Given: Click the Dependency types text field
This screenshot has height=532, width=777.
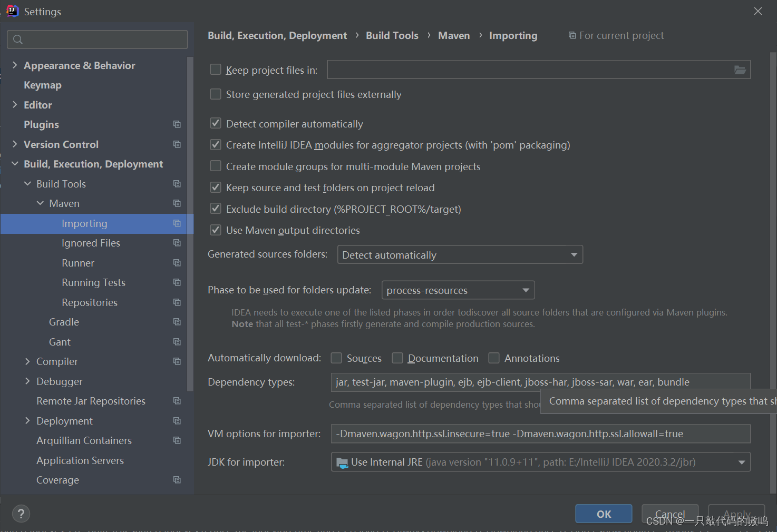Looking at the screenshot, I should (541, 382).
